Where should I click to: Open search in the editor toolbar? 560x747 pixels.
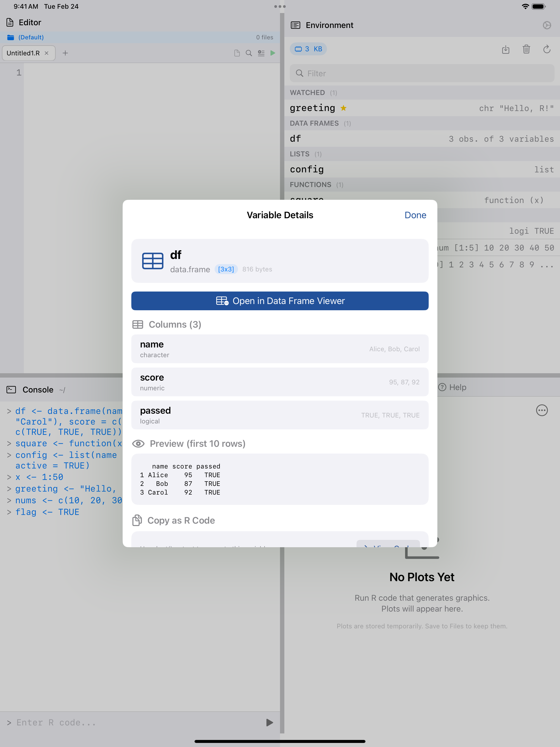[249, 53]
